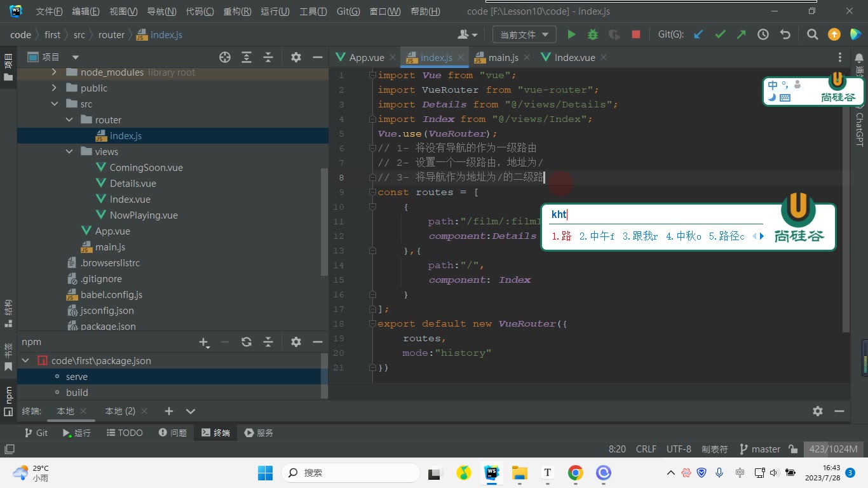
Task: Click Git update project blue arrow
Action: [x=698, y=34]
